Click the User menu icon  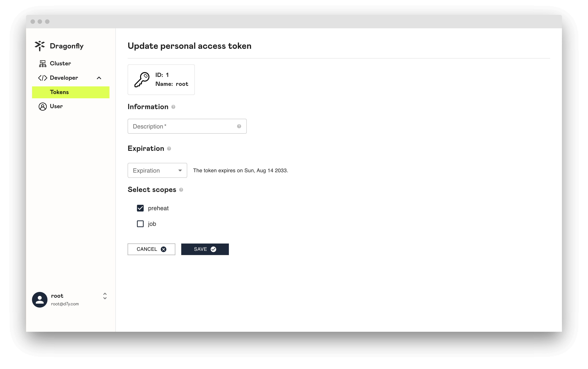[42, 106]
